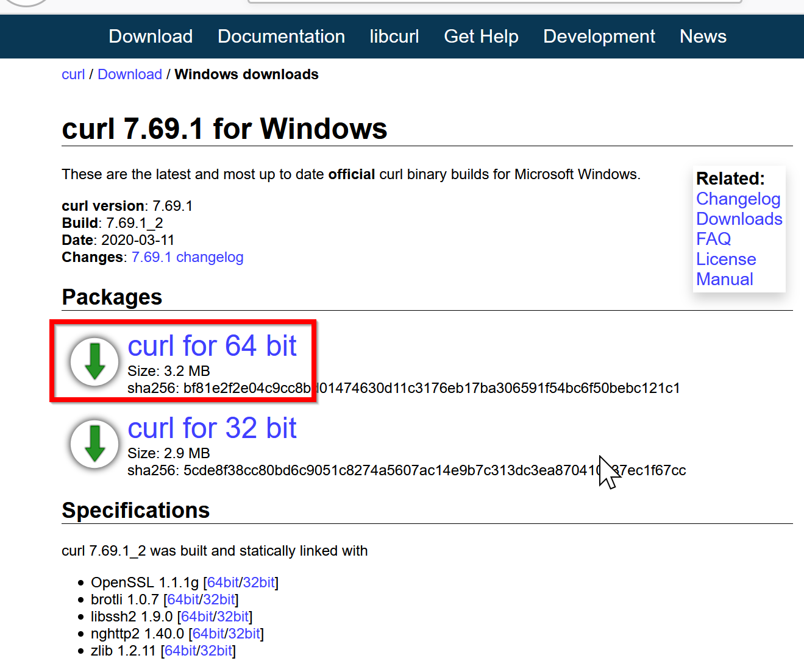Click the 'curl 7.69.1 for Windows' heading

click(224, 129)
